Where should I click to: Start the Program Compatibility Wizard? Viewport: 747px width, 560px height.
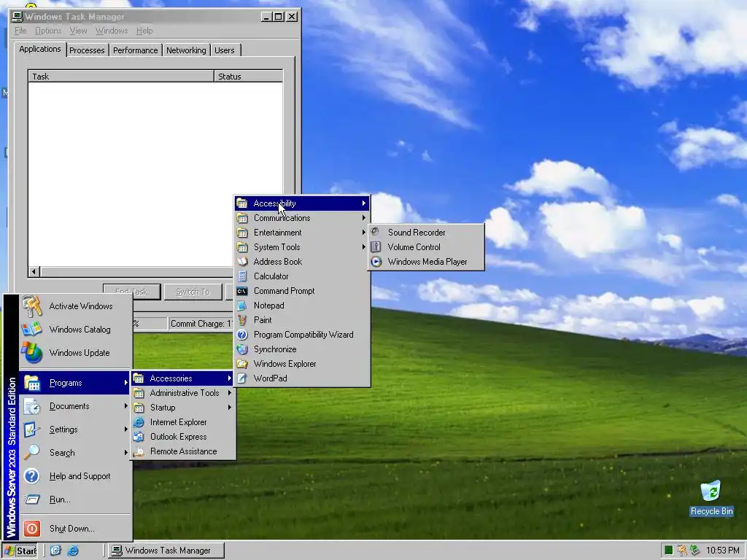(302, 335)
